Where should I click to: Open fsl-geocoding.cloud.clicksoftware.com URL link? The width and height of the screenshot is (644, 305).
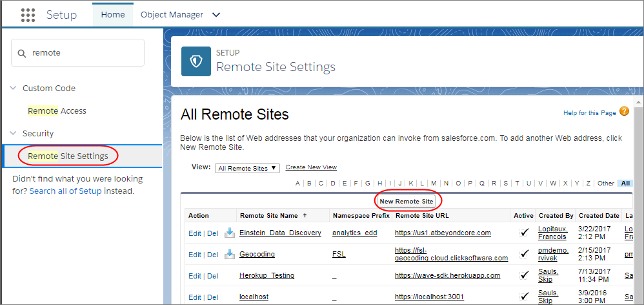[451, 254]
